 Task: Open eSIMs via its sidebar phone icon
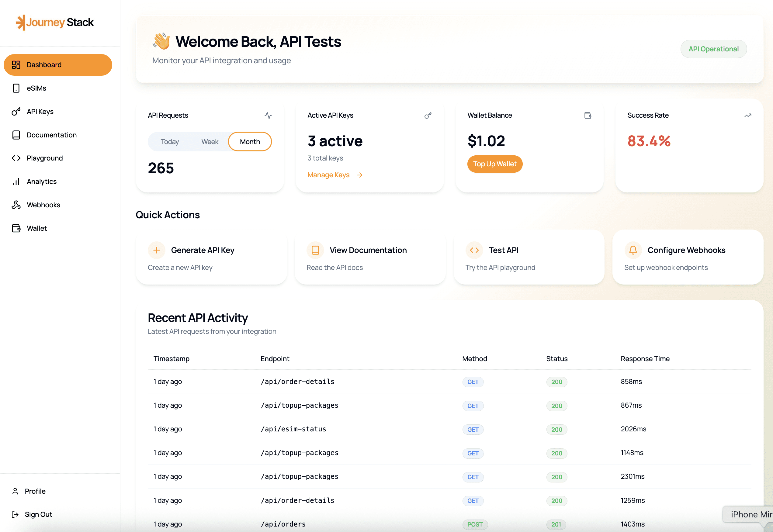[x=16, y=88]
